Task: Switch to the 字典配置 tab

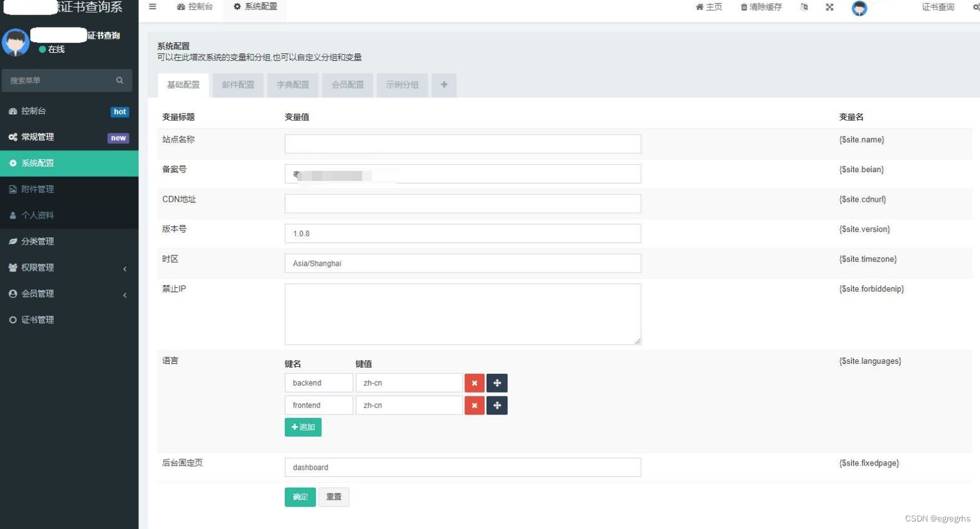Action: [293, 85]
